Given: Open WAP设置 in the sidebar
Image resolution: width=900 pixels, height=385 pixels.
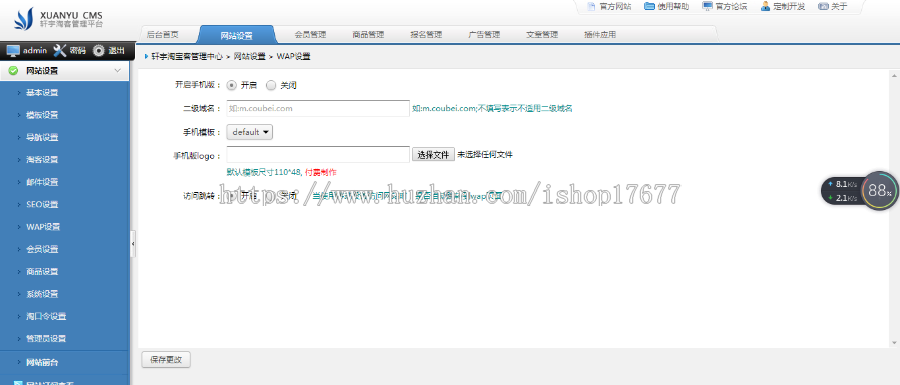Looking at the screenshot, I should 43,227.
